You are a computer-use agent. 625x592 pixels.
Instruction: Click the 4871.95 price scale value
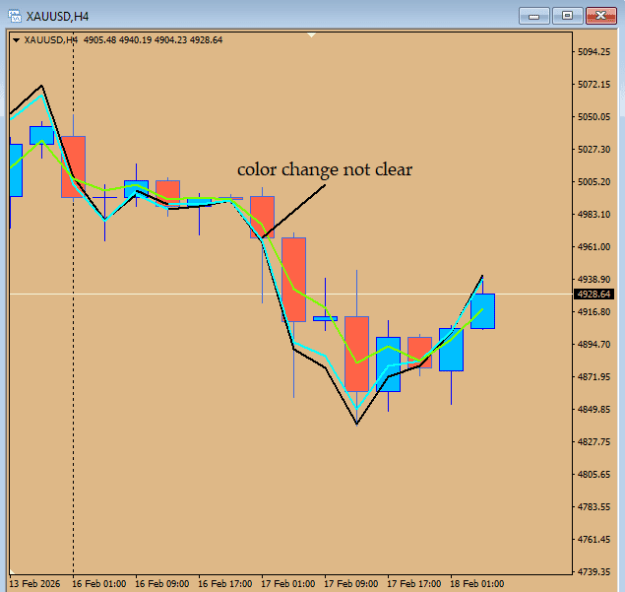click(x=594, y=377)
